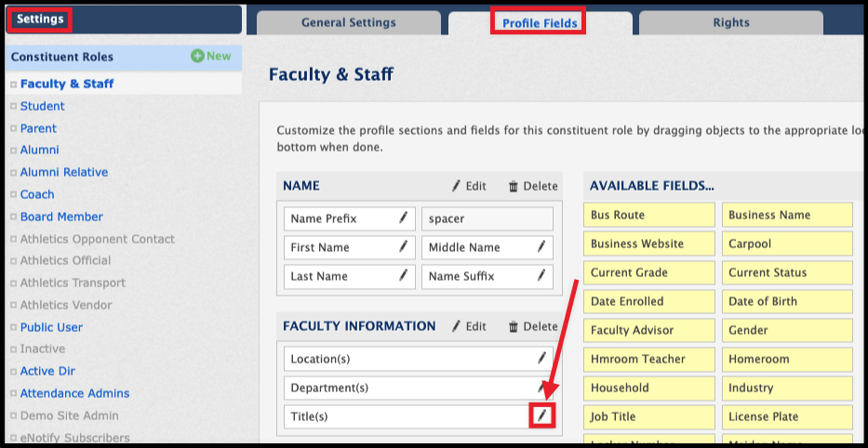Click the Constituent Roles heading
Image resolution: width=868 pixels, height=448 pixels.
62,57
